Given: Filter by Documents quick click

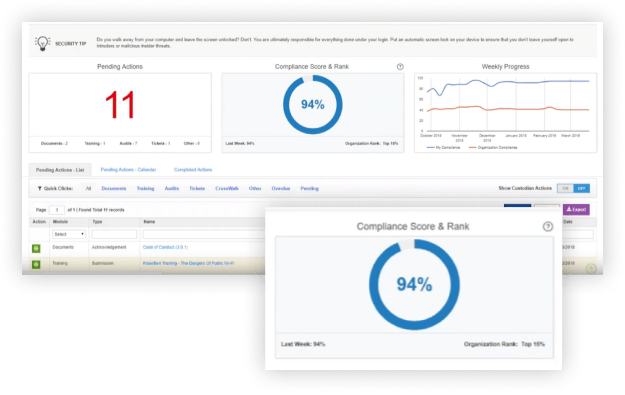Looking at the screenshot, I should (114, 188).
